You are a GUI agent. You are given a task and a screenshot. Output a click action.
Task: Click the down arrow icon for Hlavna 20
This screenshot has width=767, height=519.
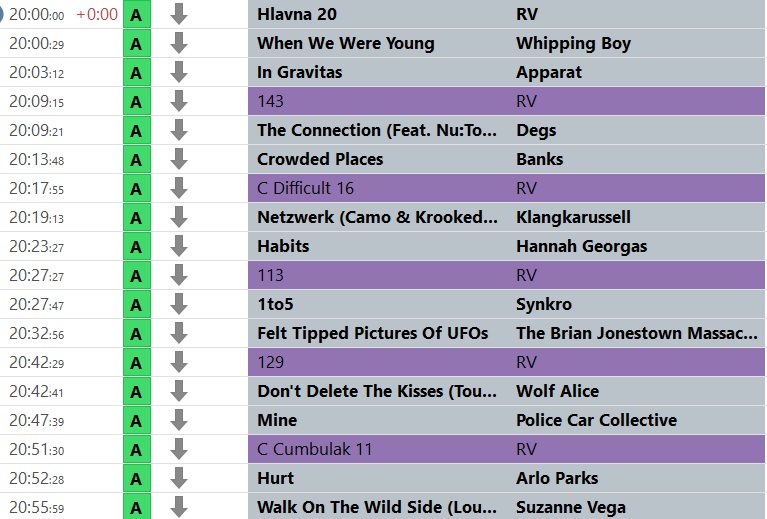[x=179, y=15]
